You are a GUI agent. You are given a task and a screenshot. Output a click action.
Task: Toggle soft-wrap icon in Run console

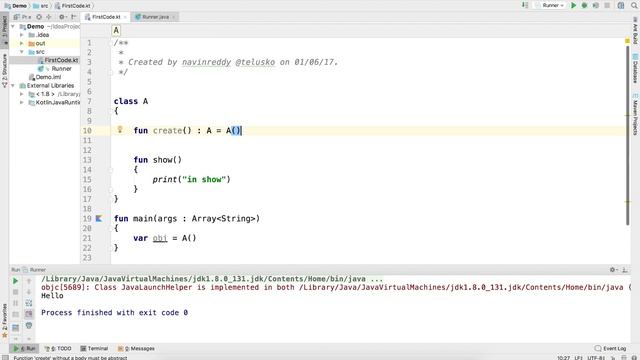29,303
